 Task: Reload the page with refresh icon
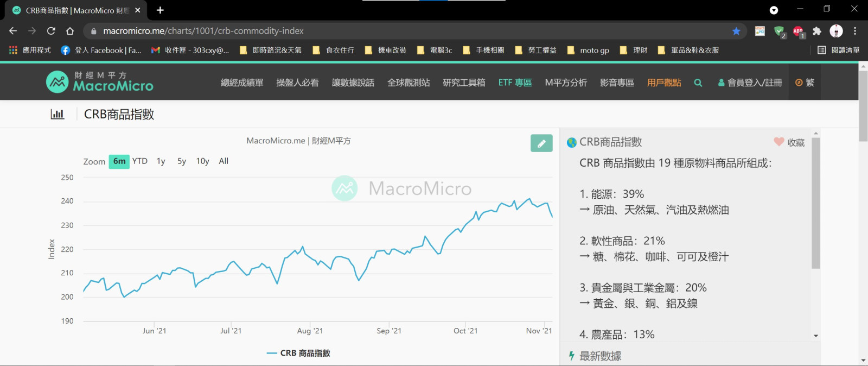tap(51, 31)
